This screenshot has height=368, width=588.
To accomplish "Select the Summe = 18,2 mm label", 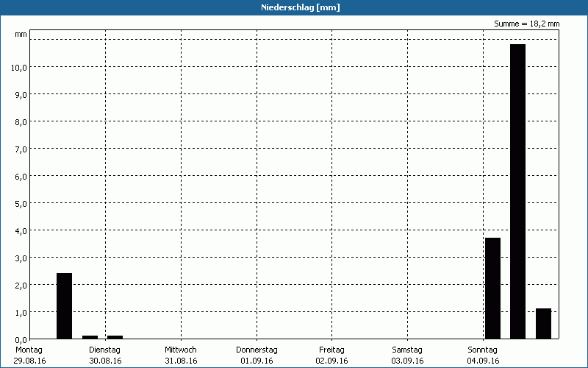I will click(x=526, y=24).
